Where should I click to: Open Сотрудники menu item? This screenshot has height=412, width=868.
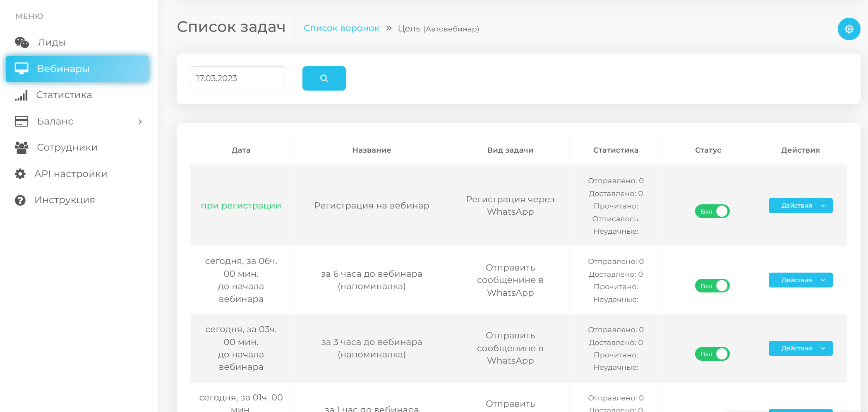coord(77,148)
